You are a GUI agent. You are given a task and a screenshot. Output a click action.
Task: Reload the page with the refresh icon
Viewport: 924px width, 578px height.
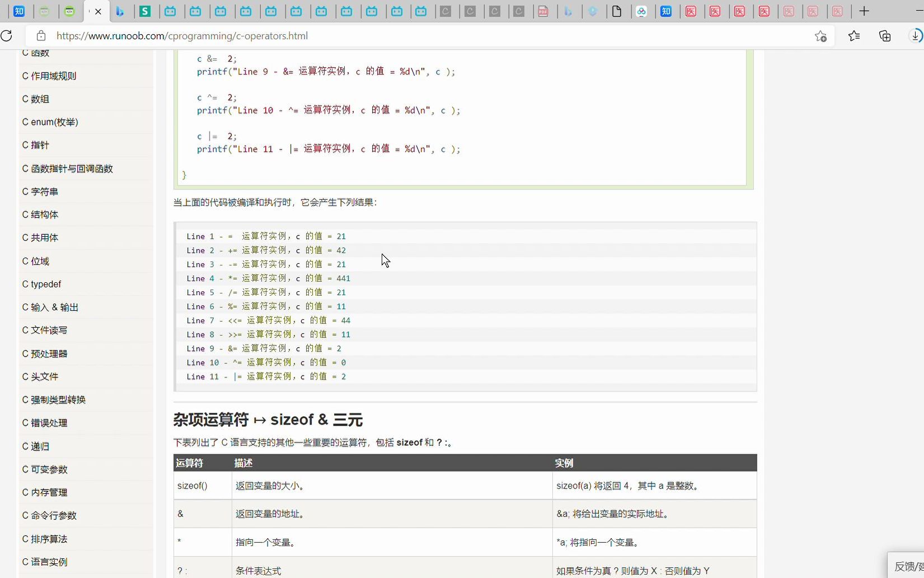click(6, 36)
